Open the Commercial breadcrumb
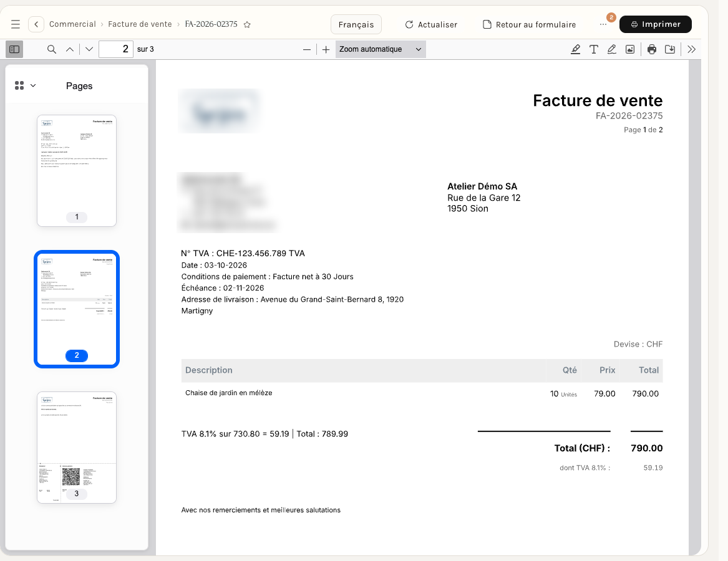Viewport: 728px width, 561px height. 72,24
